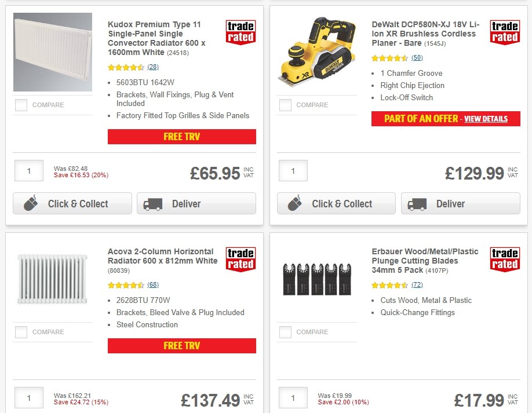This screenshot has height=413, width=532.
Task: Select the star rating for Erbauer cutting blades
Action: pos(389,284)
